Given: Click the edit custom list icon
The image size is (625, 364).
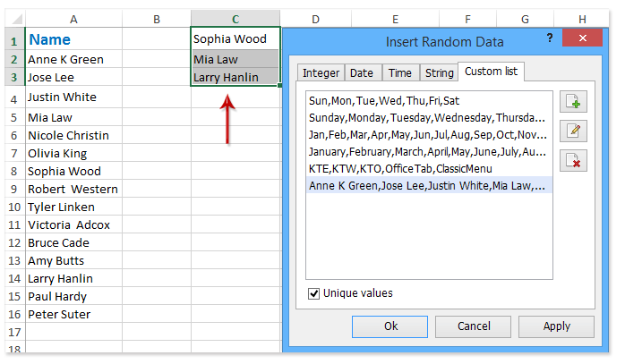Looking at the screenshot, I should click(573, 131).
